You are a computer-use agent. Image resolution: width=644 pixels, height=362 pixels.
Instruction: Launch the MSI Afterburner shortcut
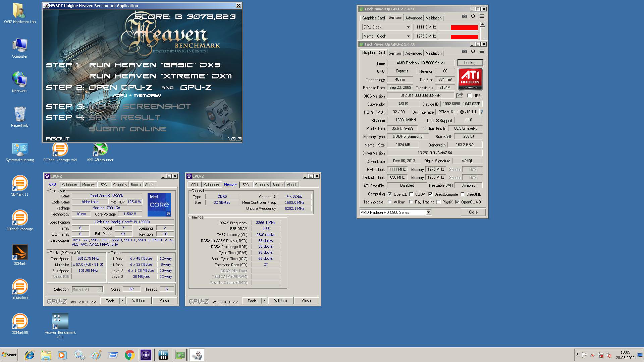coord(100,152)
